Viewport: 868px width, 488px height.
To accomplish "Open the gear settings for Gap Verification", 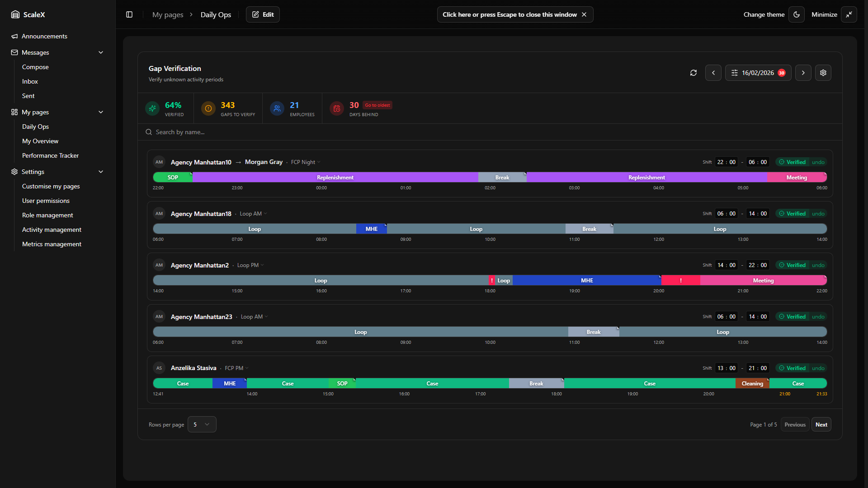I will tap(823, 73).
